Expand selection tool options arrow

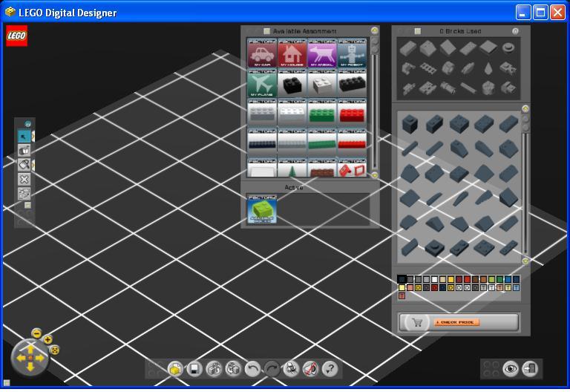[x=33, y=137]
